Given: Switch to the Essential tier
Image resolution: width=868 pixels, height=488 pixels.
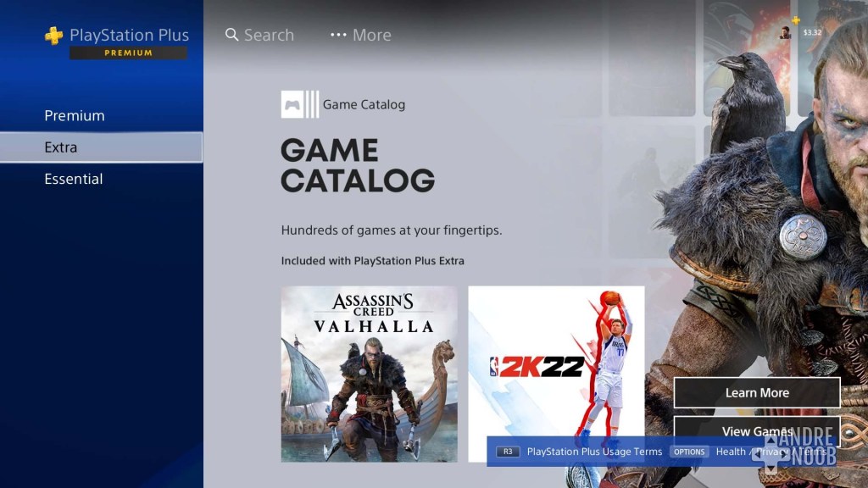Looking at the screenshot, I should [74, 179].
